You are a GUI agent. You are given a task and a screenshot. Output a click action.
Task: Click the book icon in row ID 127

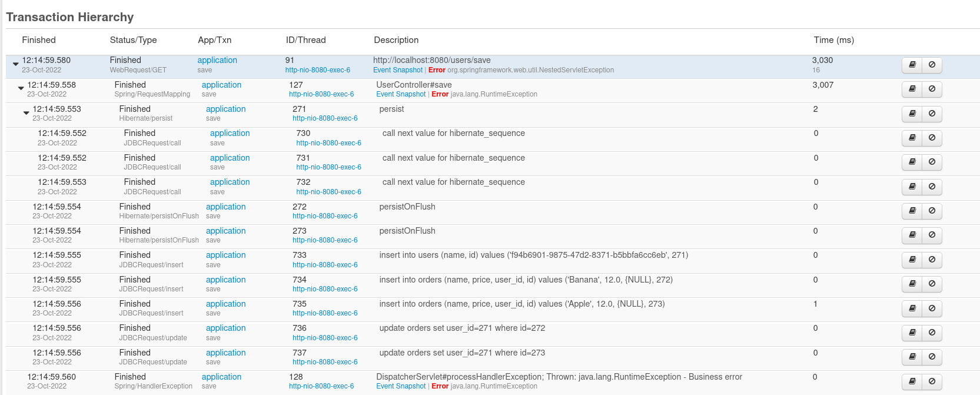coord(912,89)
